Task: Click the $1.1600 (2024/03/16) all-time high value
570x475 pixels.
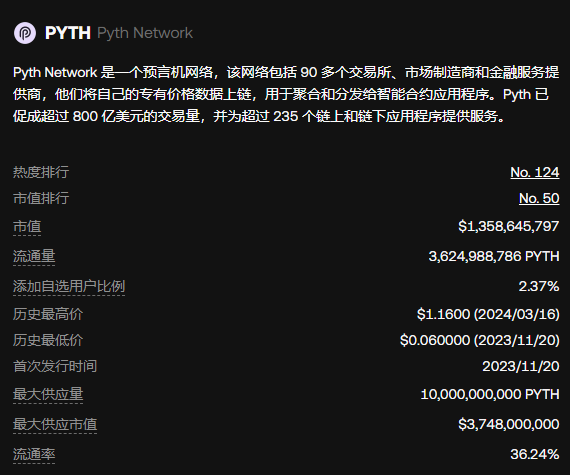Action: tap(488, 314)
